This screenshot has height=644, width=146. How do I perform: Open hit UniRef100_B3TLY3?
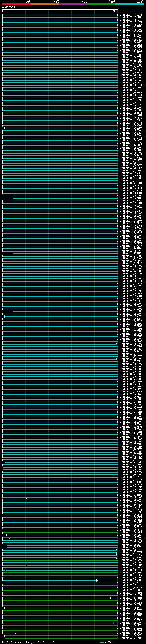[131, 32]
